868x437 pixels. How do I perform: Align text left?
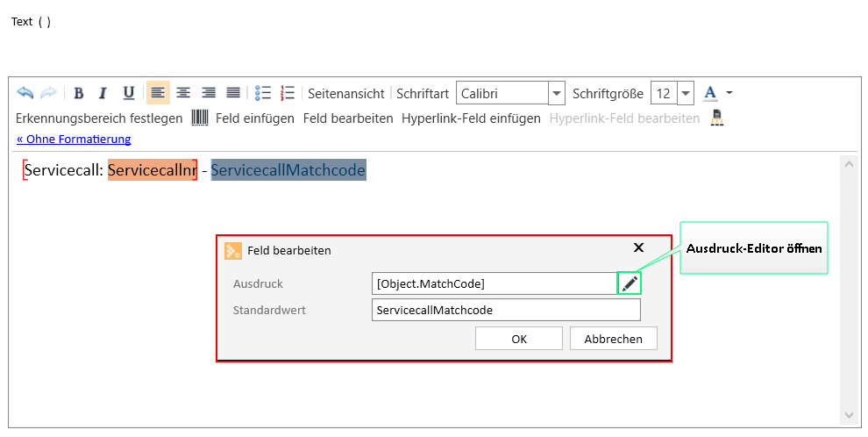pyautogui.click(x=158, y=92)
